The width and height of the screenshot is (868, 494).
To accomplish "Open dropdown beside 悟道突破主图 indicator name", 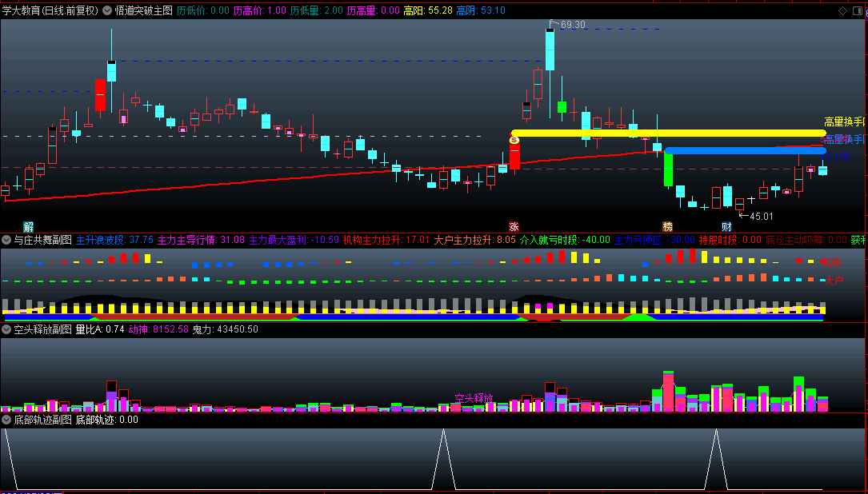I will tap(107, 10).
